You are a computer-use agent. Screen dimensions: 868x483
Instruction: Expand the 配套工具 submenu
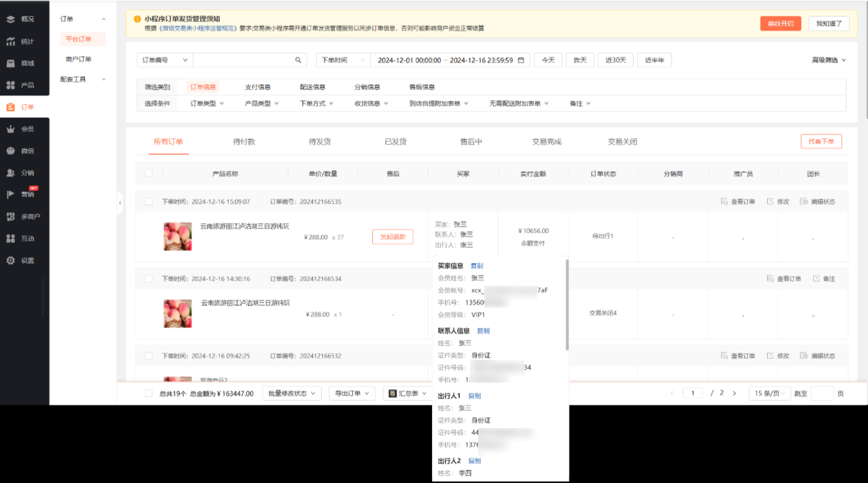click(x=83, y=79)
